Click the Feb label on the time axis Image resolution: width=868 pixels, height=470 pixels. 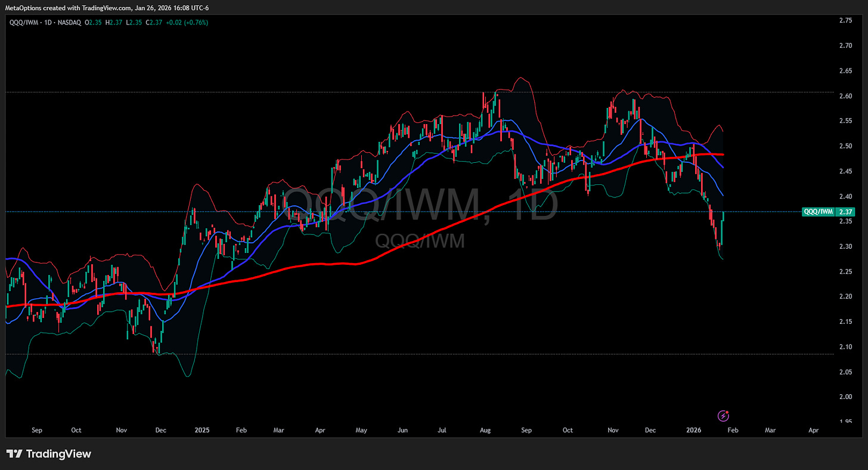pyautogui.click(x=732, y=429)
